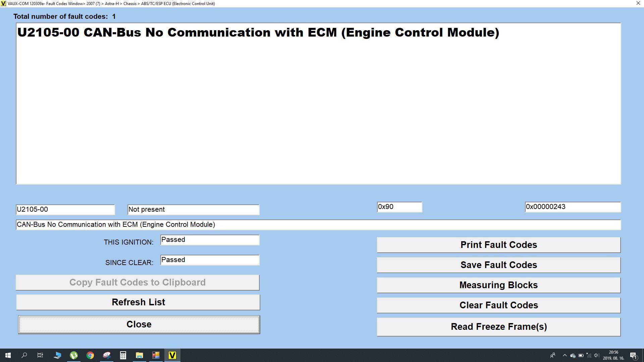
Task: Show hidden system tray icons
Action: [x=565, y=355]
